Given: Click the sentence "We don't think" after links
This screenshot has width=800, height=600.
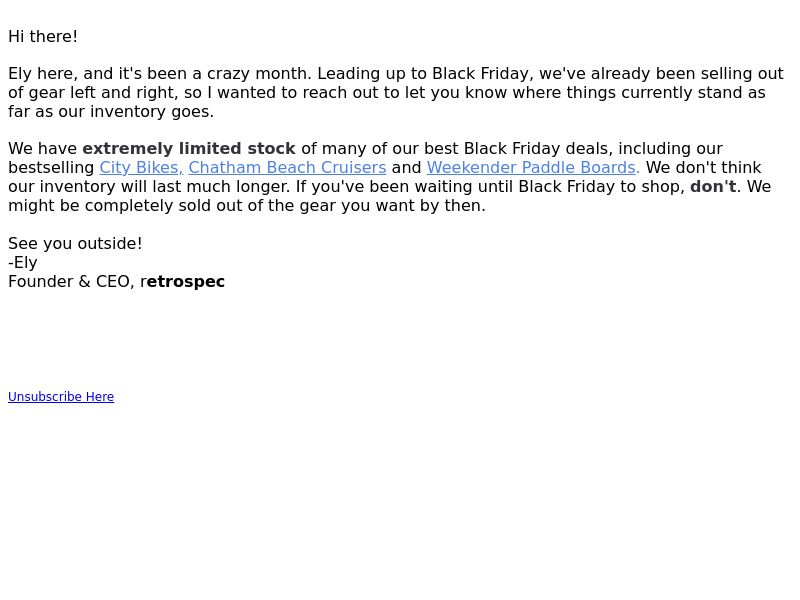Looking at the screenshot, I should pos(704,167).
